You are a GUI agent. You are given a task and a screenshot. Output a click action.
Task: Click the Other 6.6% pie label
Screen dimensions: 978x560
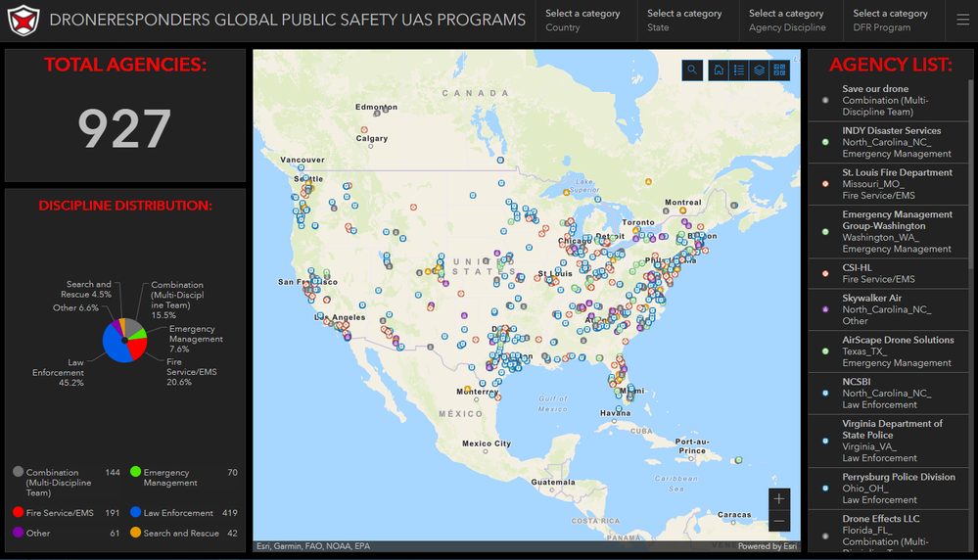click(75, 307)
